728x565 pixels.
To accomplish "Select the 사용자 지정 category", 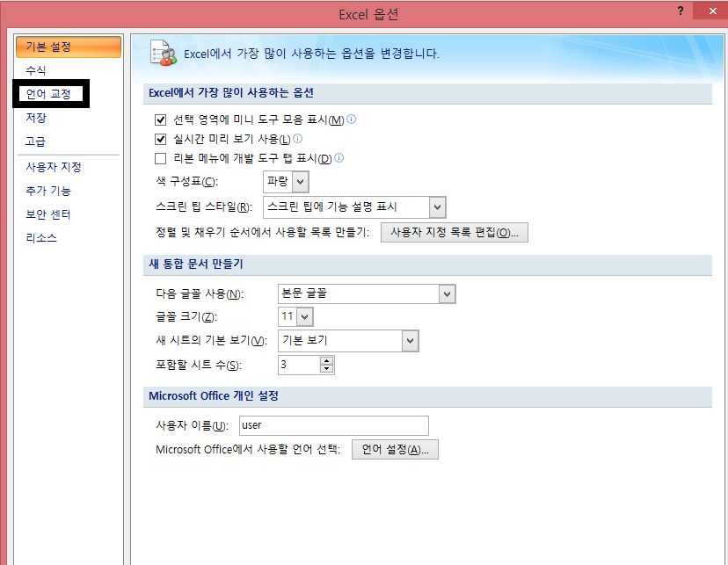I will [54, 167].
